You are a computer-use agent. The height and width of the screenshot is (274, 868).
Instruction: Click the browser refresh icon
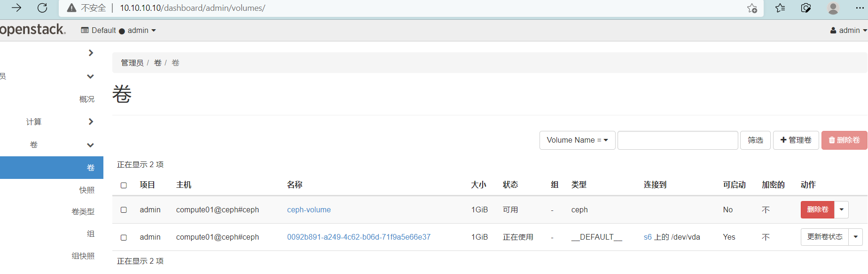click(42, 8)
